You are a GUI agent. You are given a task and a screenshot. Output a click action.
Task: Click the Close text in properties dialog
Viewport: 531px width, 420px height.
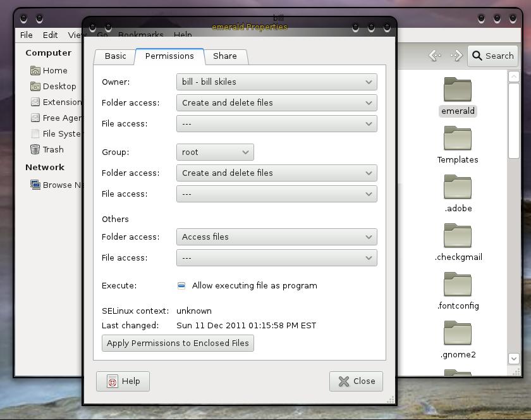click(x=364, y=381)
